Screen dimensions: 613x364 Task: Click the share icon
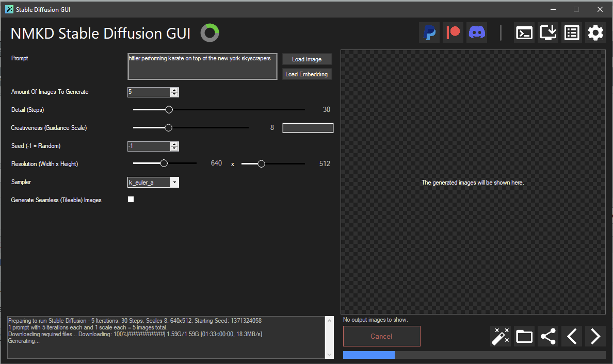click(548, 336)
